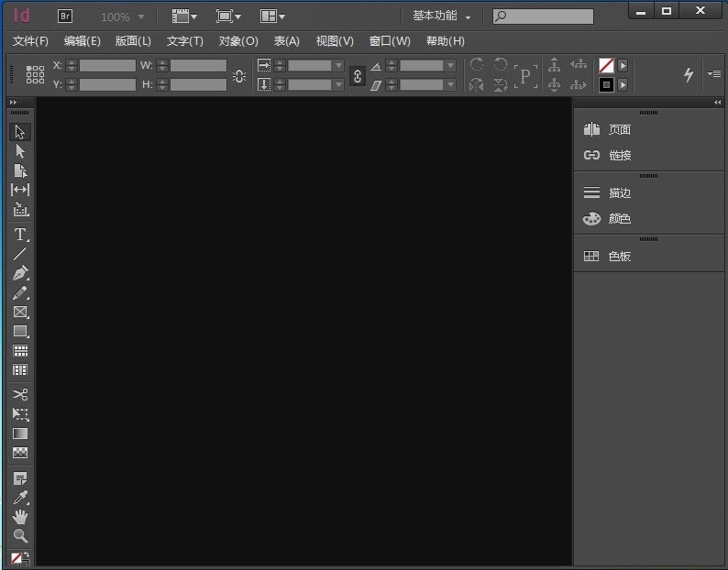Click the fill swatch at tools panel bottom

click(x=17, y=557)
